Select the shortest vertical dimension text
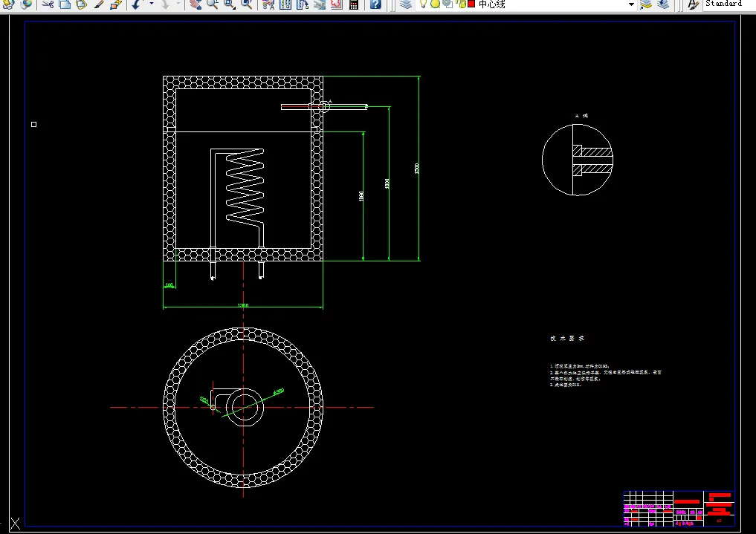This screenshot has height=534, width=756. [x=361, y=196]
